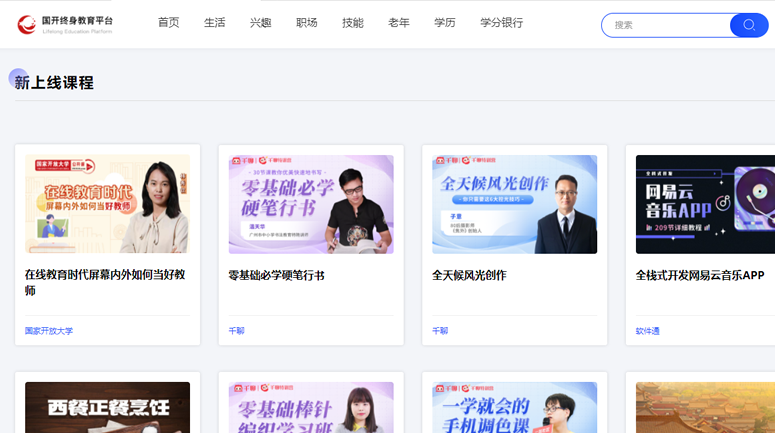The width and height of the screenshot is (775, 433).
Task: Open the 西餐正餐烹饪 course thumbnail
Action: pyautogui.click(x=107, y=408)
